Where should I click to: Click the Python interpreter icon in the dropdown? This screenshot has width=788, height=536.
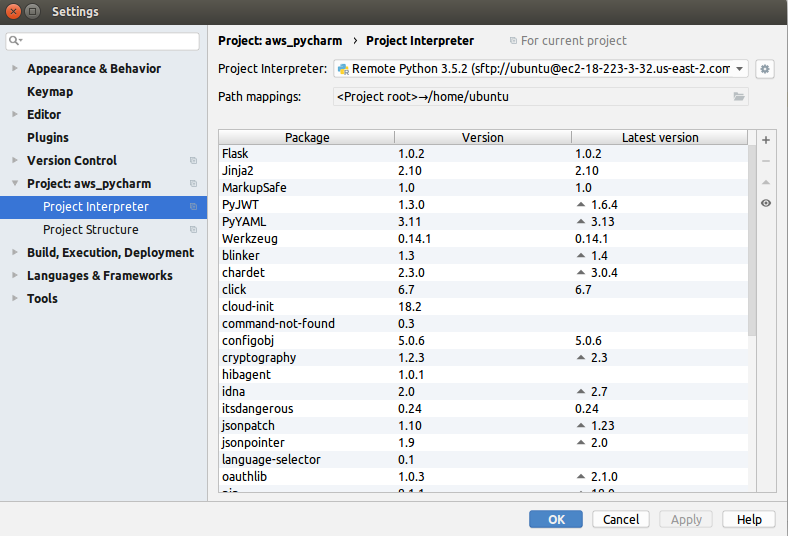343,69
